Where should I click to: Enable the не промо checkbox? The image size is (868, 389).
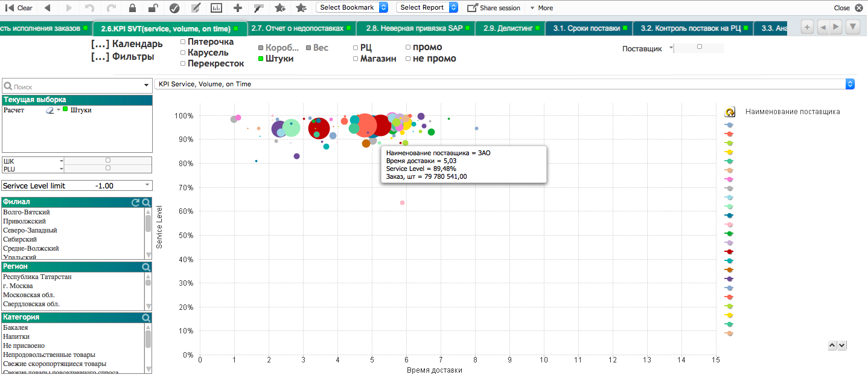tap(408, 59)
